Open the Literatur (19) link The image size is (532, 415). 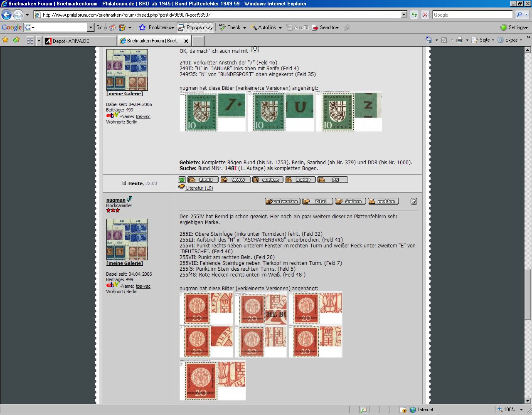click(199, 188)
